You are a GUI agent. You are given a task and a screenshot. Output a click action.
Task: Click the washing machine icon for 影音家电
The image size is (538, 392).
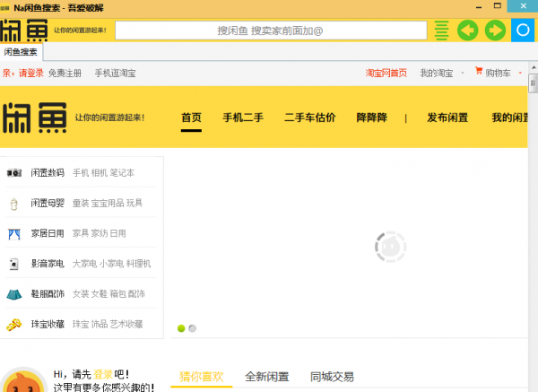point(14,264)
